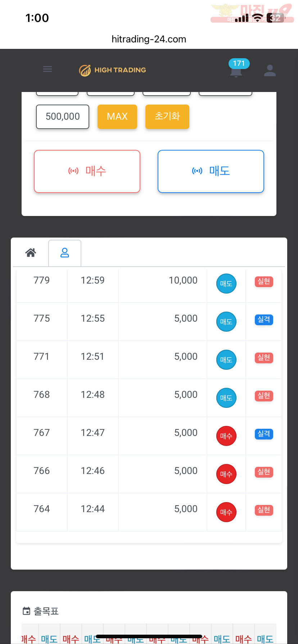Open notifications bell showing 171

[236, 69]
